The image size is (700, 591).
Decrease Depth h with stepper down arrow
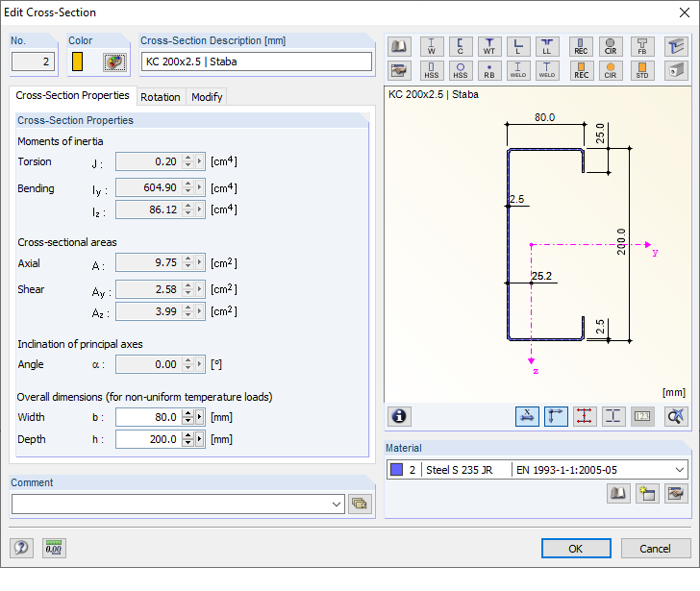(187, 443)
